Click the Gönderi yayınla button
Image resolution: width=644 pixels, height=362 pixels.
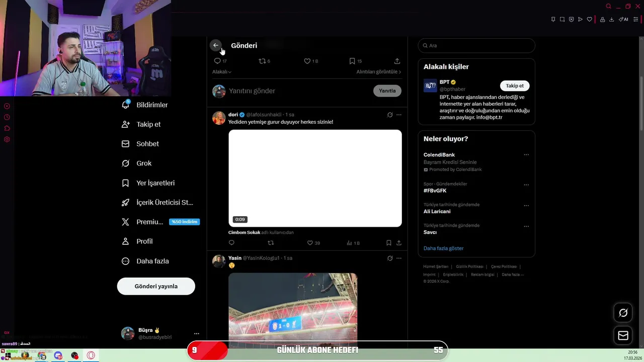156,286
